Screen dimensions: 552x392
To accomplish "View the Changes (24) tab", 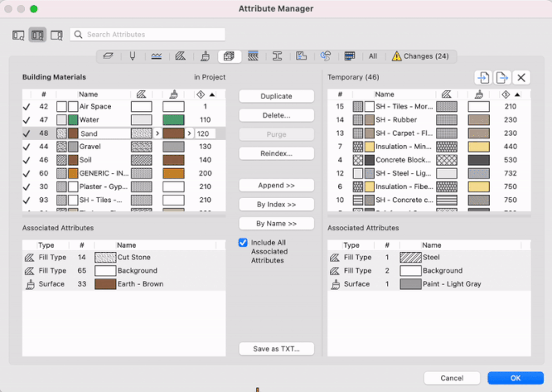I will click(x=420, y=56).
